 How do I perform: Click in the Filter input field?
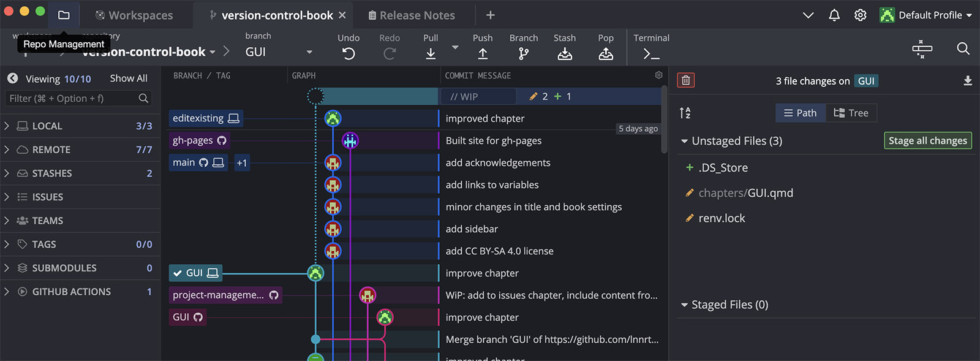click(78, 98)
